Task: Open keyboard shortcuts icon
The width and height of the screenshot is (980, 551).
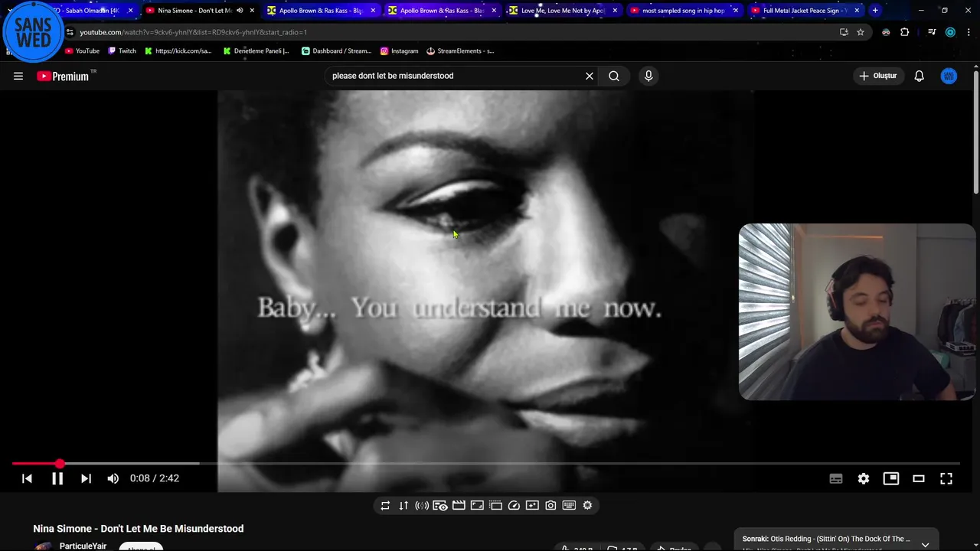Action: 569,505
